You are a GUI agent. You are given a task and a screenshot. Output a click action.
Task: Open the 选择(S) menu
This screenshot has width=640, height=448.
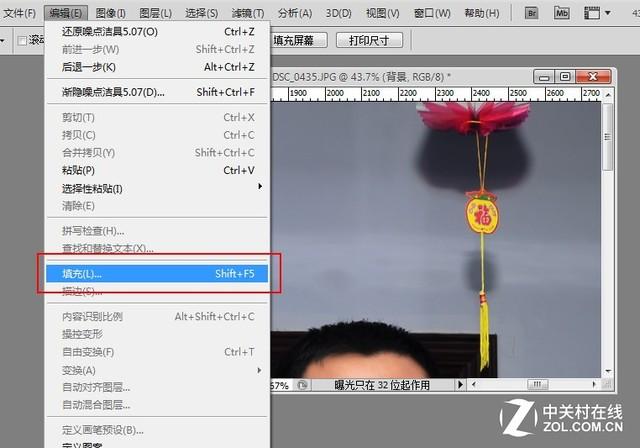pyautogui.click(x=201, y=13)
